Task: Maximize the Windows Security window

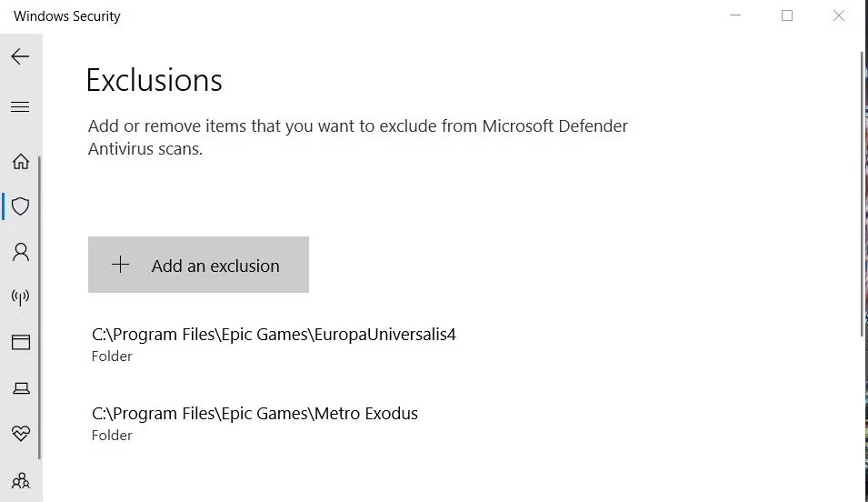Action: 787,15
